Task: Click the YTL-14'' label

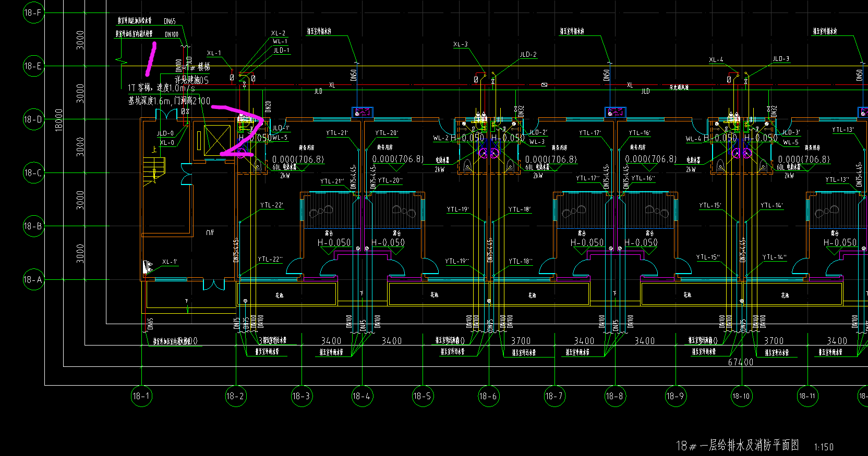Action: [775, 257]
